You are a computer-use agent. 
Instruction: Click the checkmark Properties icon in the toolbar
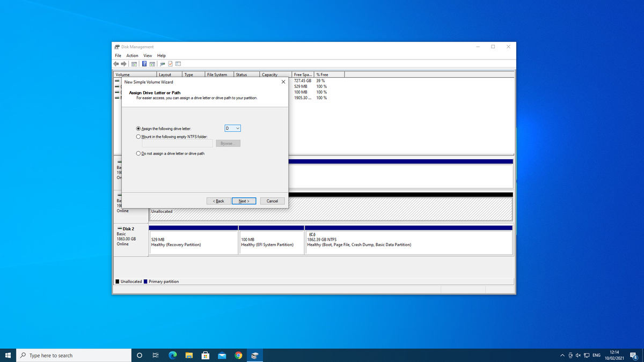(x=170, y=64)
